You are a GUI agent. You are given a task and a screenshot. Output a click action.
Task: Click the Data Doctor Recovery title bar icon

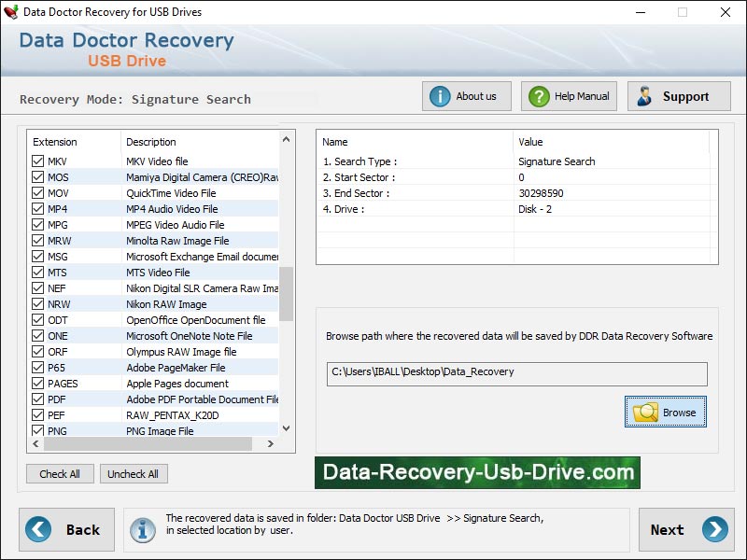(x=10, y=12)
